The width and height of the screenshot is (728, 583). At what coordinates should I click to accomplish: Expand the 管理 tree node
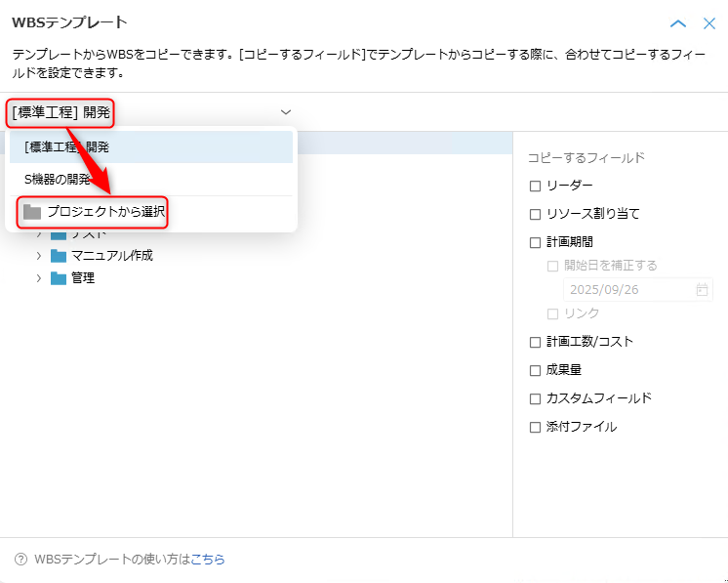point(39,278)
